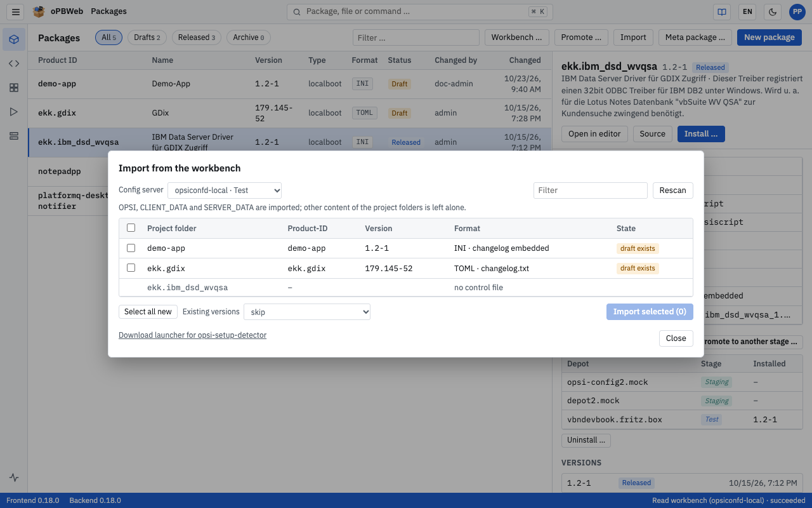Click Open in editor button
Image resolution: width=812 pixels, height=508 pixels.
pos(594,134)
